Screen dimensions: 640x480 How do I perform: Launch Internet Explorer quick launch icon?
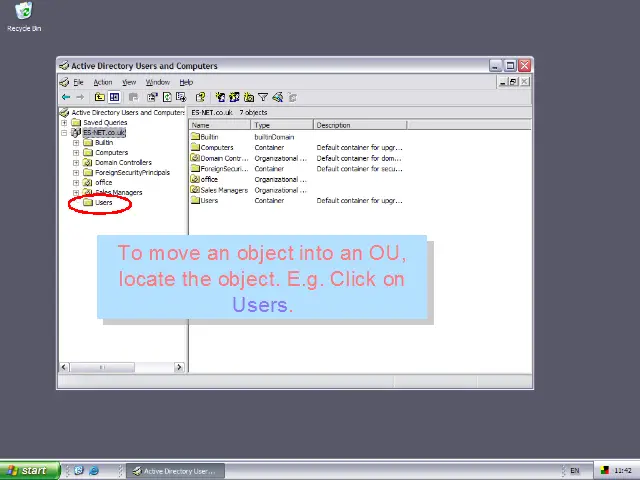pos(94,471)
